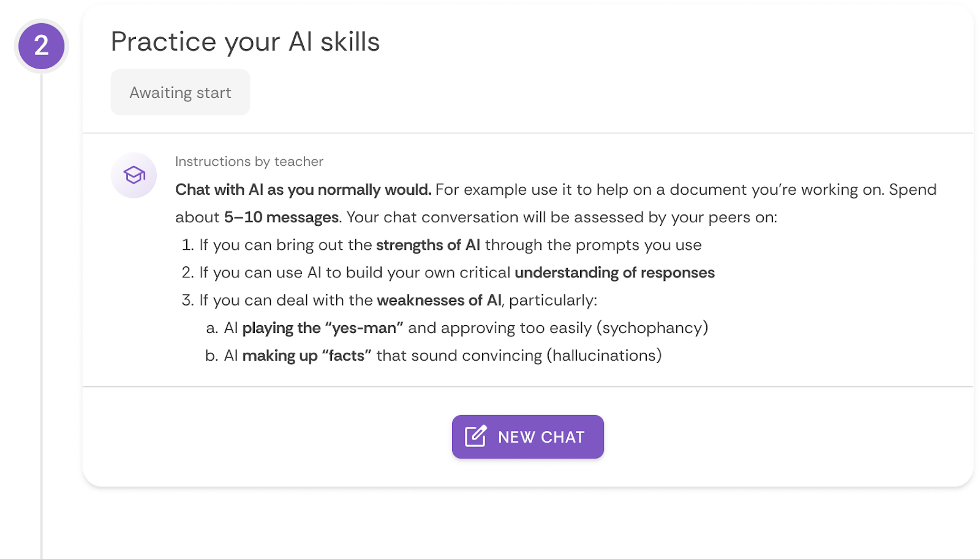Click the bold 'playing the yes-man' phrase
The height and width of the screenshot is (559, 980).
pyautogui.click(x=322, y=328)
